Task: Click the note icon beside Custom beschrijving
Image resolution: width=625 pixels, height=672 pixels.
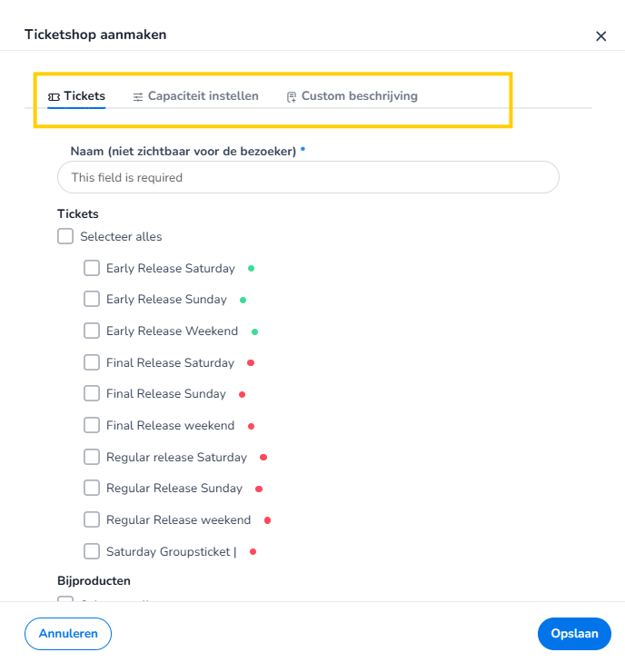Action: coord(292,96)
